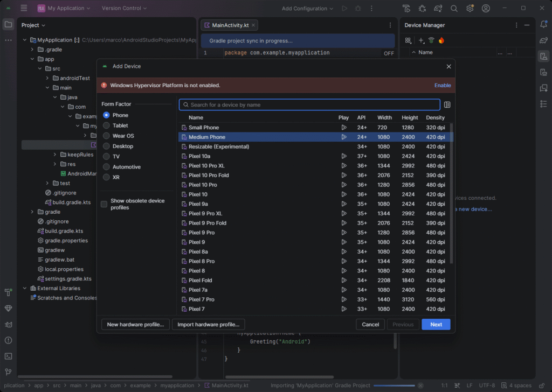The height and width of the screenshot is (392, 552).
Task: Open My Application project dropdown
Action: coord(64,8)
